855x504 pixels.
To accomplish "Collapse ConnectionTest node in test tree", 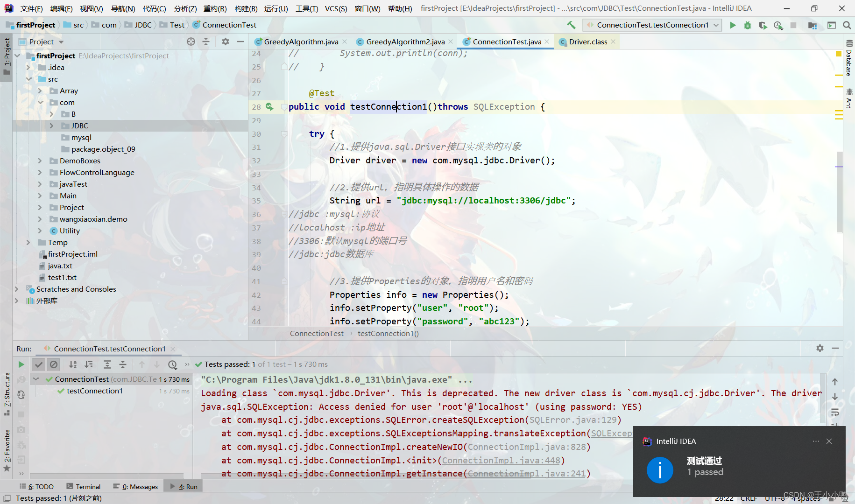I will [x=36, y=379].
